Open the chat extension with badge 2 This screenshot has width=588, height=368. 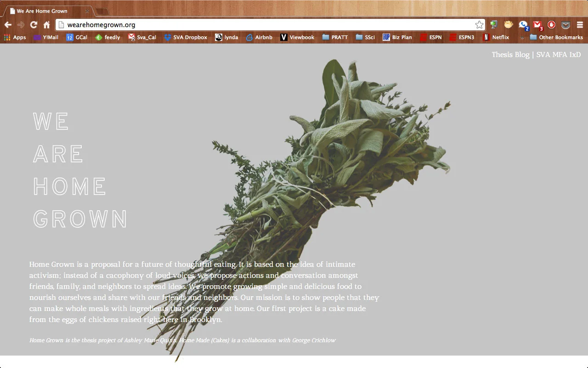click(x=523, y=25)
